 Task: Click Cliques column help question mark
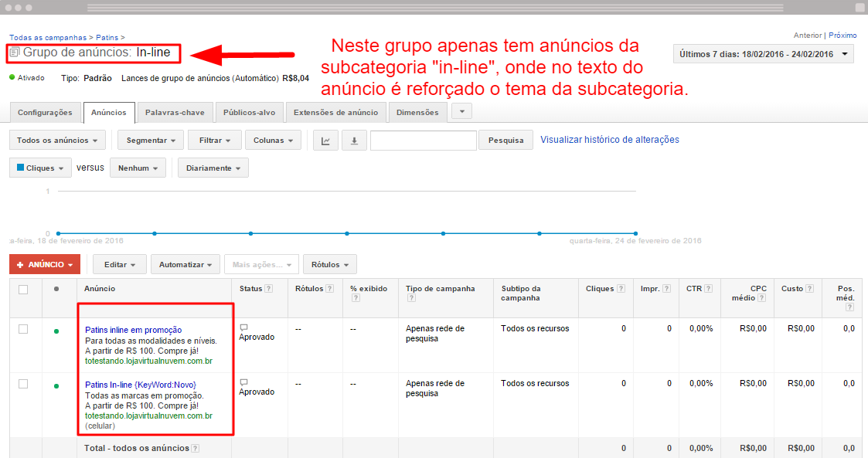(621, 289)
